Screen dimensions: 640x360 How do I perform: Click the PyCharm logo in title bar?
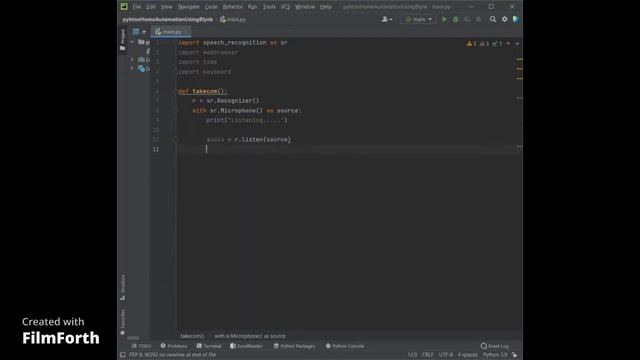124,7
